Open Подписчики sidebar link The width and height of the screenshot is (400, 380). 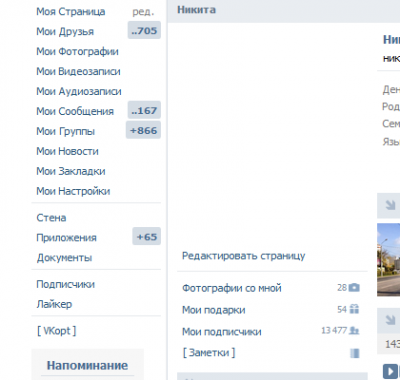[66, 284]
